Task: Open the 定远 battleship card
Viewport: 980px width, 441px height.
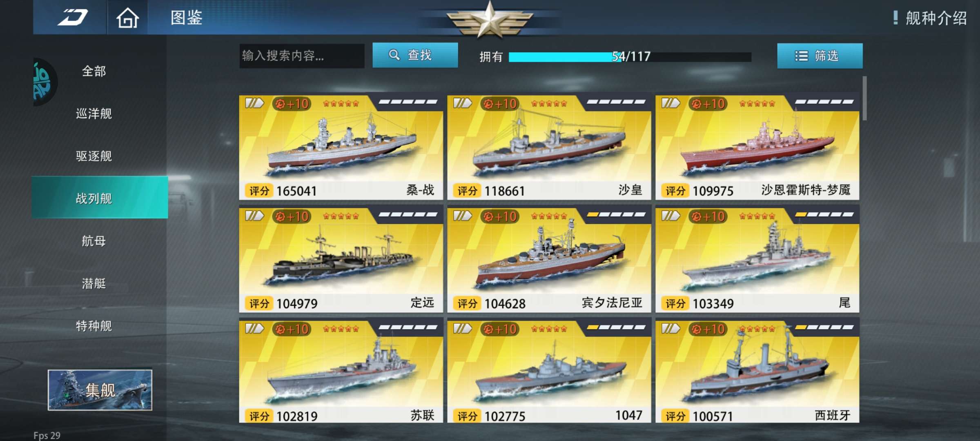Action: 341,260
